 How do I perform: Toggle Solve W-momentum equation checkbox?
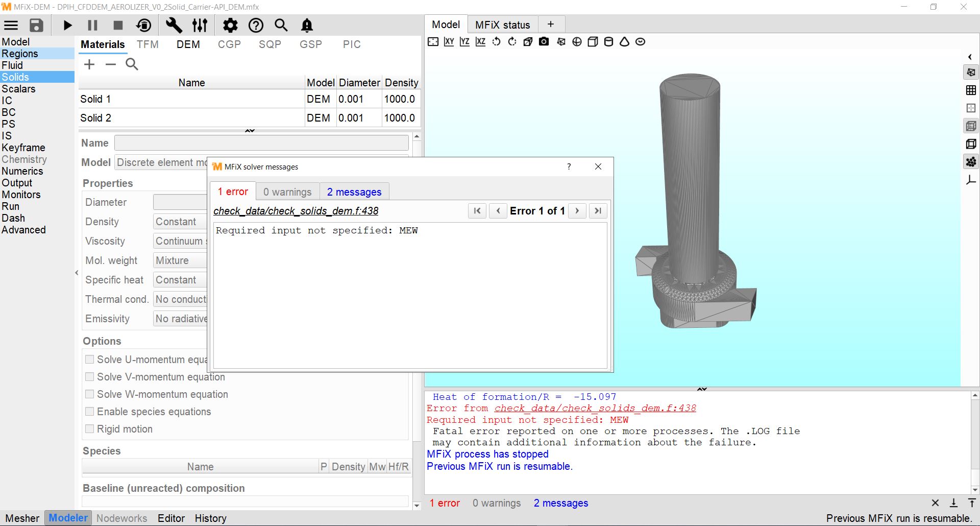[90, 394]
